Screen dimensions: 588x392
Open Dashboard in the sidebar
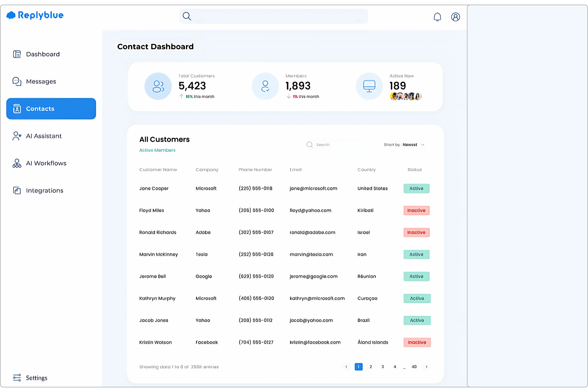pos(43,54)
